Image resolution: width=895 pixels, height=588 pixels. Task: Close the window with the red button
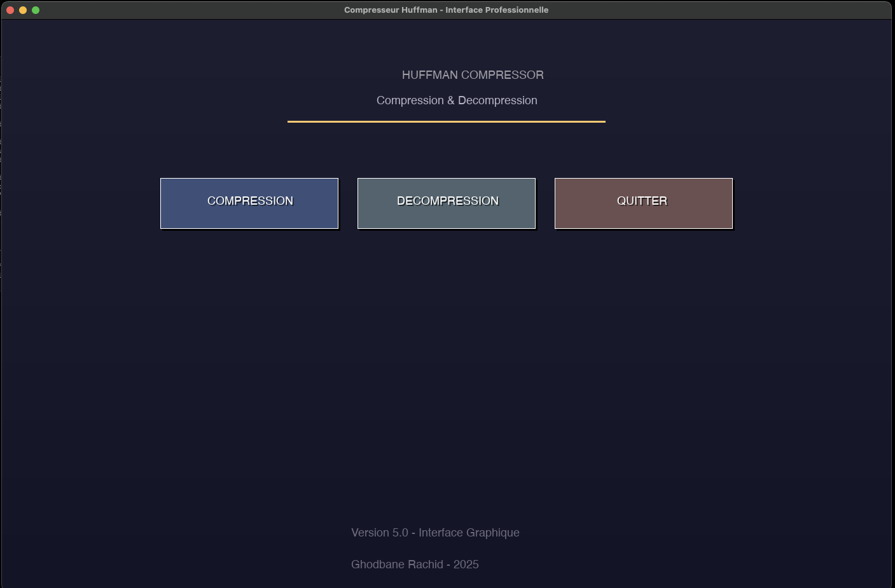click(10, 10)
